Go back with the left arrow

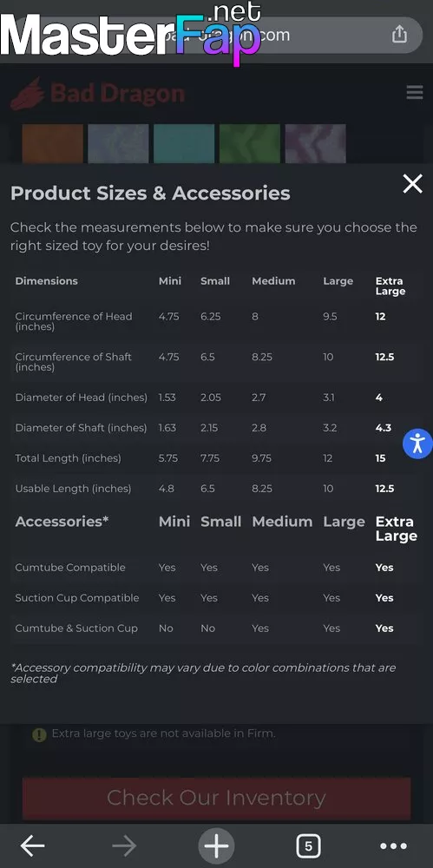(33, 845)
